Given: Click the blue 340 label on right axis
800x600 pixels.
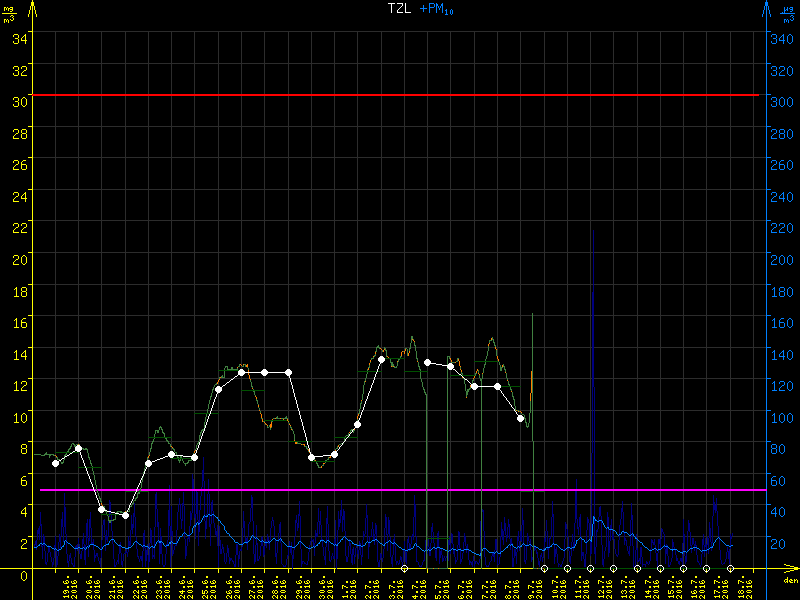Looking at the screenshot, I should [781, 39].
